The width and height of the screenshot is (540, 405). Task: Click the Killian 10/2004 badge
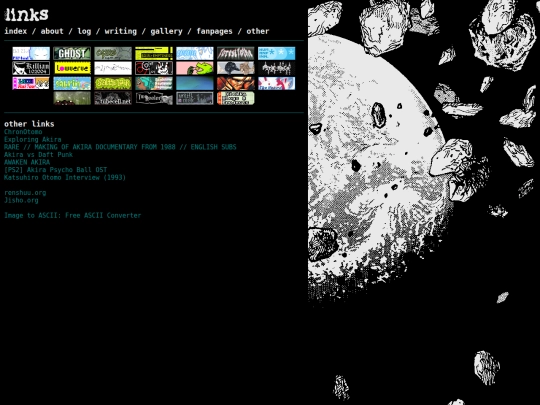[x=31, y=68]
